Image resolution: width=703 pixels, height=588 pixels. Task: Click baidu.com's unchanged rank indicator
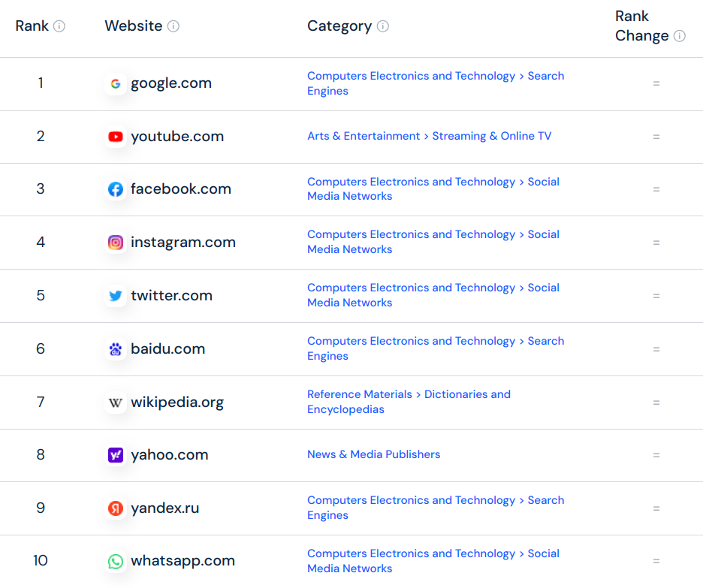click(x=656, y=349)
